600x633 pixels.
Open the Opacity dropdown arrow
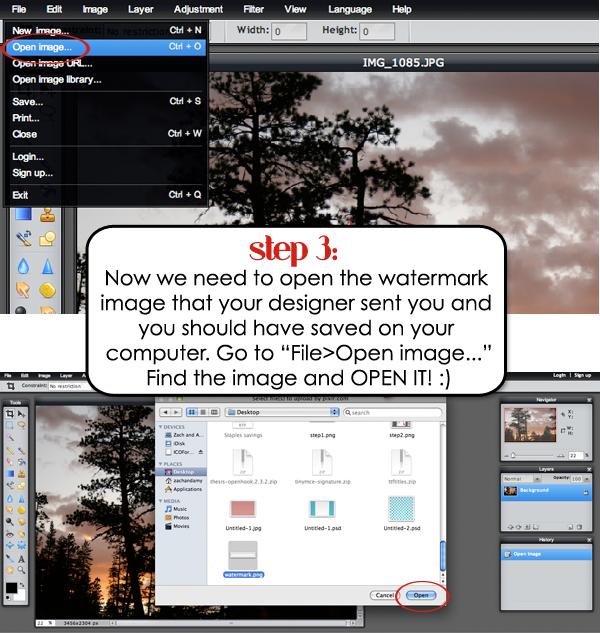(x=587, y=479)
